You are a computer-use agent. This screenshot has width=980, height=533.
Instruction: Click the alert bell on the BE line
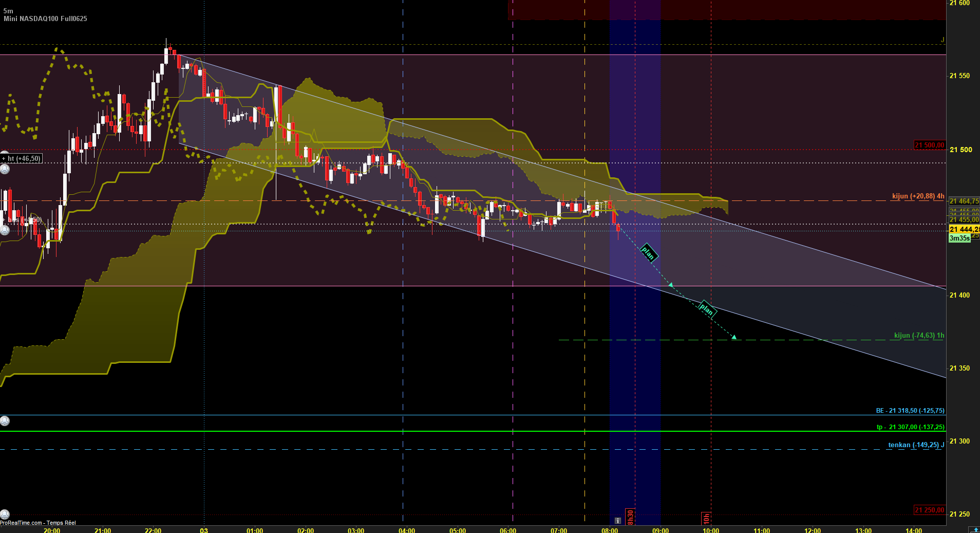[5, 421]
